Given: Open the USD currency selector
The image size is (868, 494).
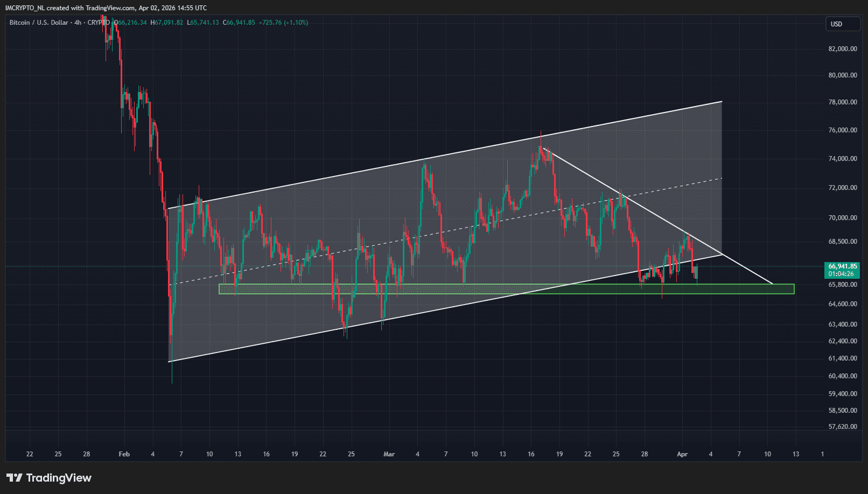Looking at the screenshot, I should [x=842, y=24].
